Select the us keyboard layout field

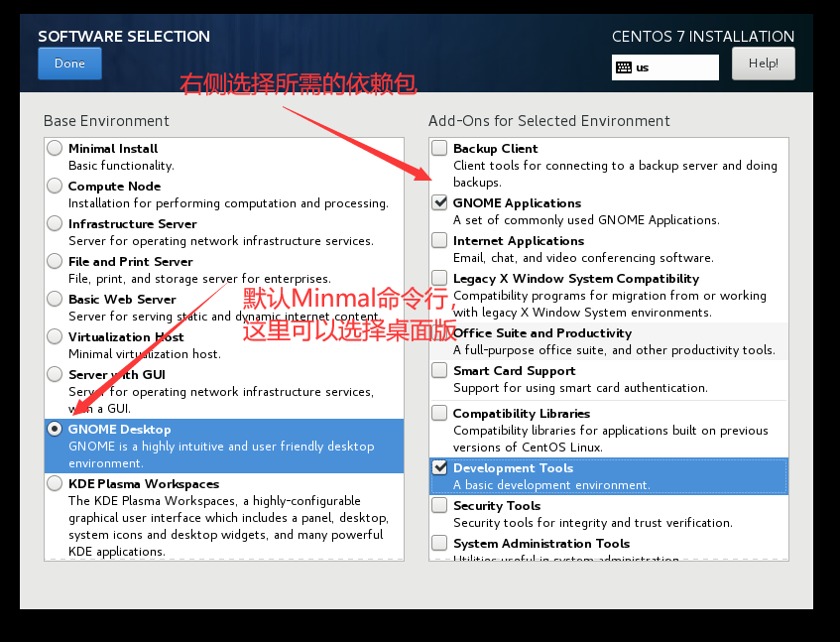(x=665, y=67)
